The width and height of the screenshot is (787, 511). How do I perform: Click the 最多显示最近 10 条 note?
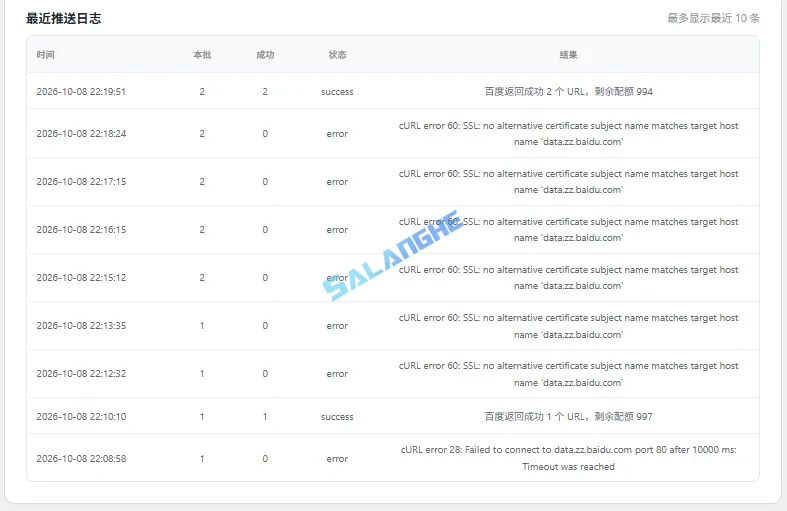(713, 18)
